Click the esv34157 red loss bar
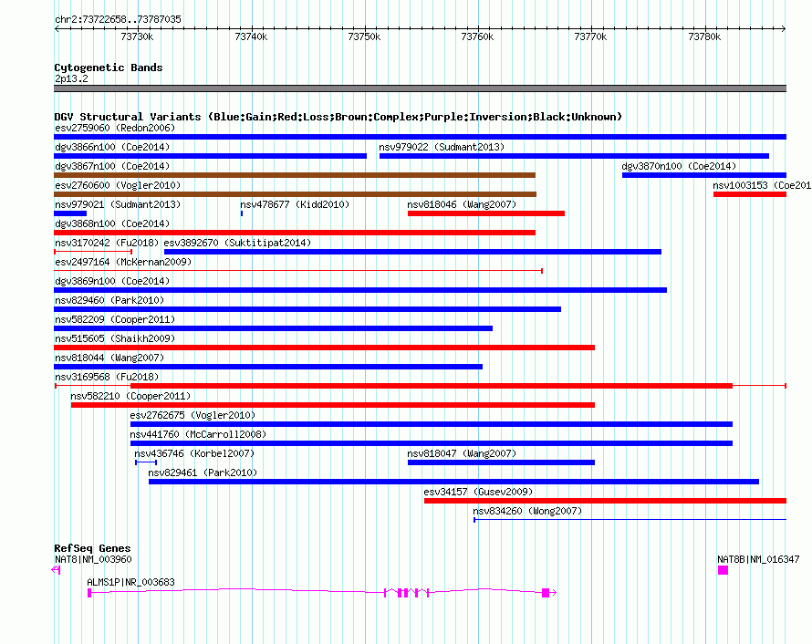 click(606, 501)
